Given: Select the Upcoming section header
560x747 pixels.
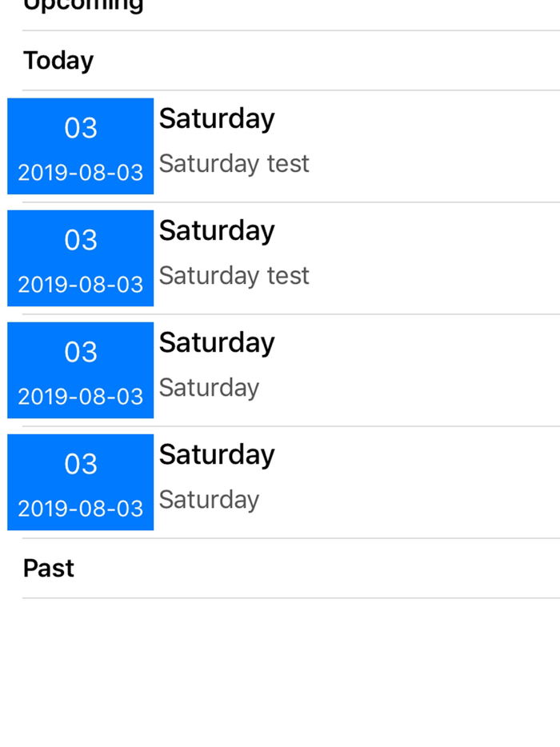Looking at the screenshot, I should pos(83,5).
